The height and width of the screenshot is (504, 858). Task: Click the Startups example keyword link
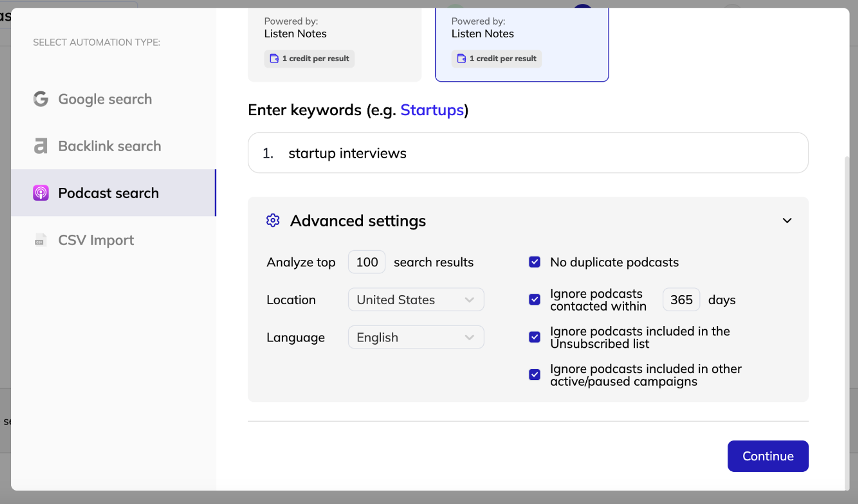(x=432, y=110)
